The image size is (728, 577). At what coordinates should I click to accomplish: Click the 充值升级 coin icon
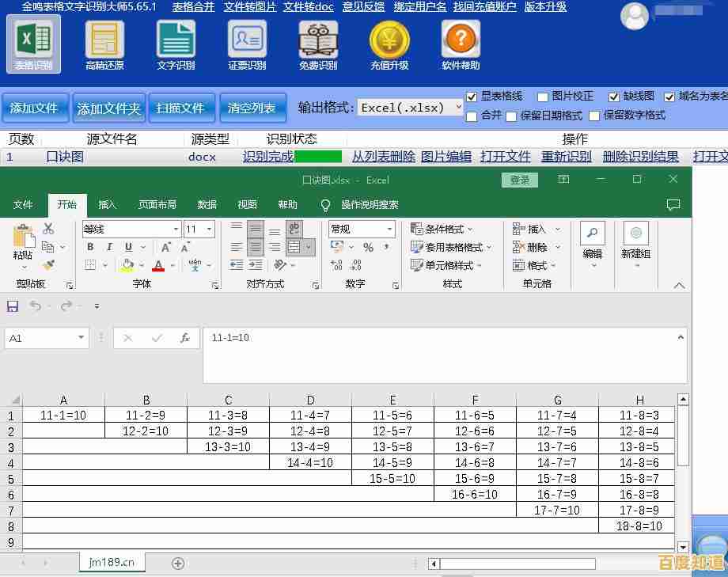point(389,40)
